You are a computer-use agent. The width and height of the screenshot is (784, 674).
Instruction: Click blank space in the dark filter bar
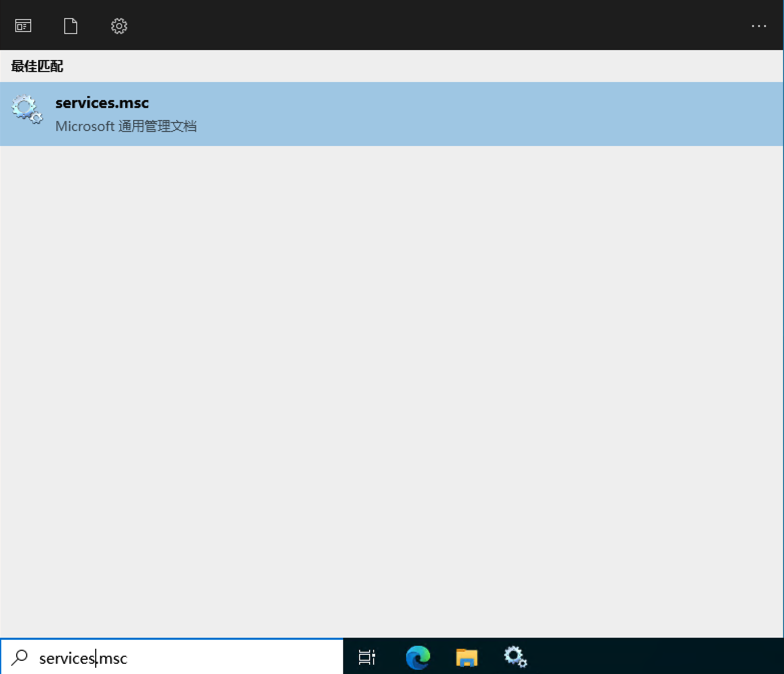pyautogui.click(x=430, y=26)
